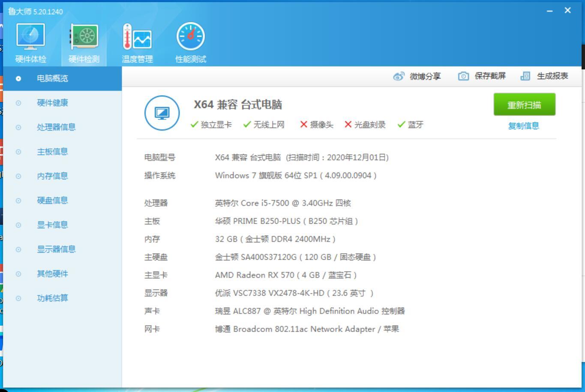Click the 摄像头 red cross icon
Image resolution: width=585 pixels, height=392 pixels.
pyautogui.click(x=304, y=124)
